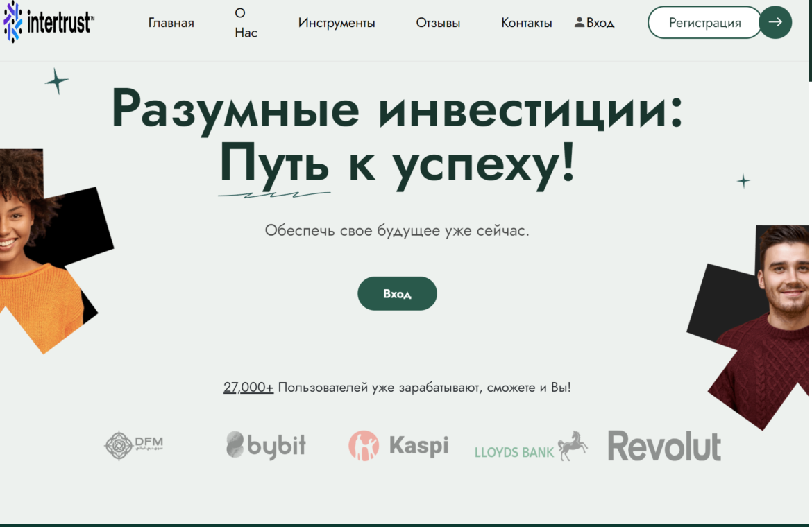Click the Kaspi partner logo
Image resolution: width=812 pixels, height=527 pixels.
pos(398,445)
